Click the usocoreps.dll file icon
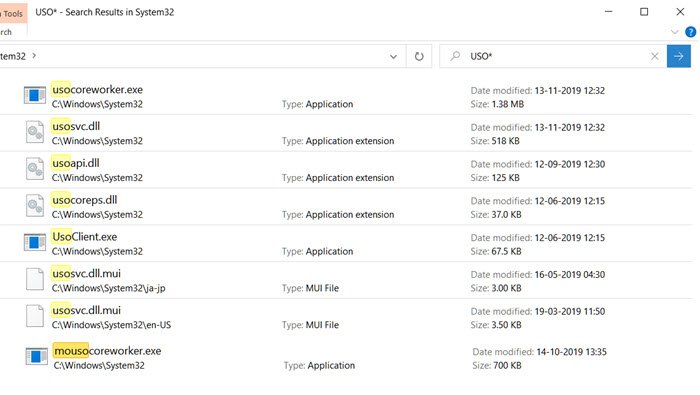 point(35,206)
